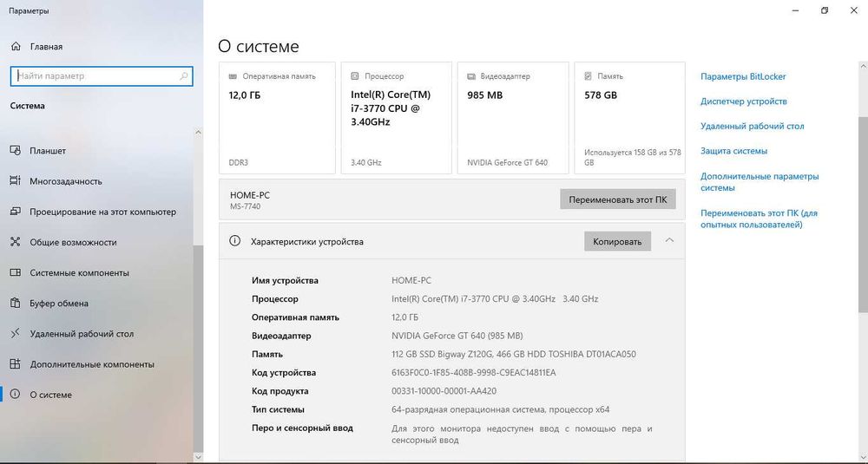Screen dimensions: 868x464
Task: Minimize the Параметры window
Action: (795, 10)
